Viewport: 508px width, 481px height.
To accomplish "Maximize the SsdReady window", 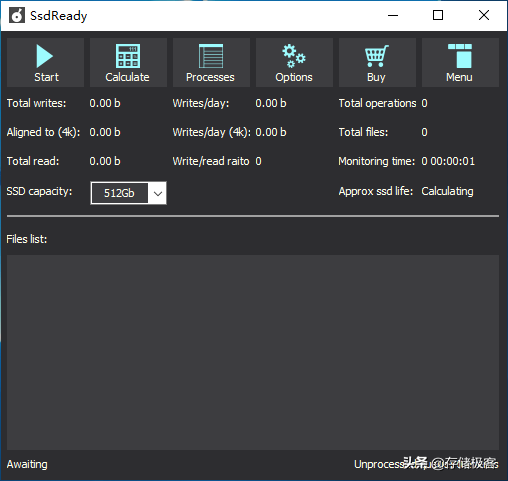I will [x=438, y=15].
